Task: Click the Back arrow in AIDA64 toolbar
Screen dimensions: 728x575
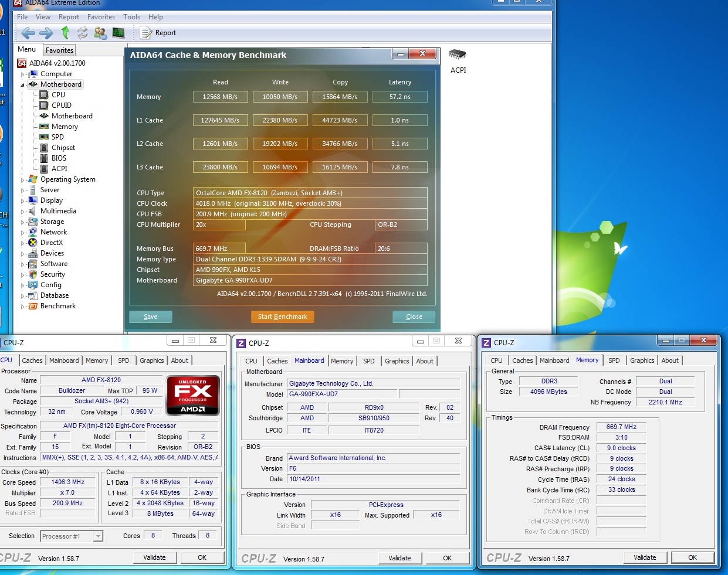Action: pyautogui.click(x=28, y=33)
